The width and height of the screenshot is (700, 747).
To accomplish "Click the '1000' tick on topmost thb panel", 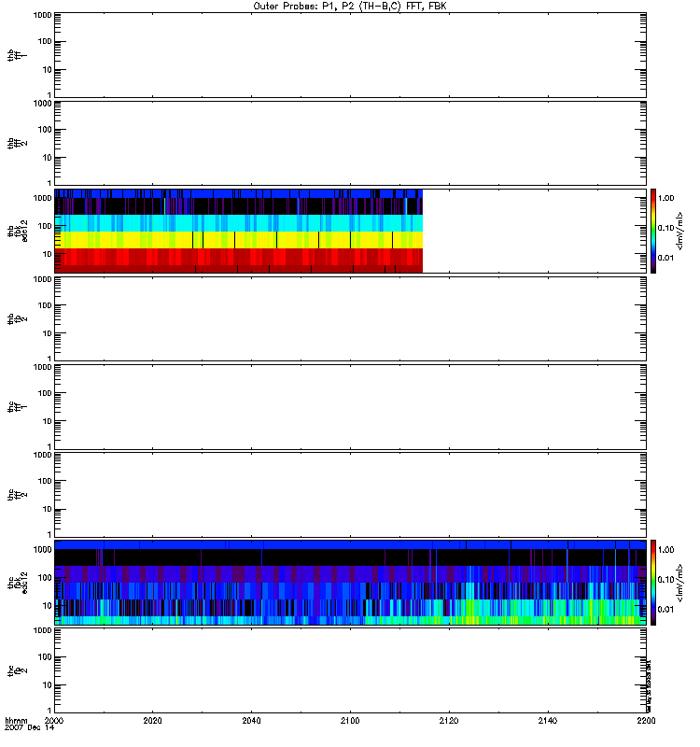I will (42, 15).
